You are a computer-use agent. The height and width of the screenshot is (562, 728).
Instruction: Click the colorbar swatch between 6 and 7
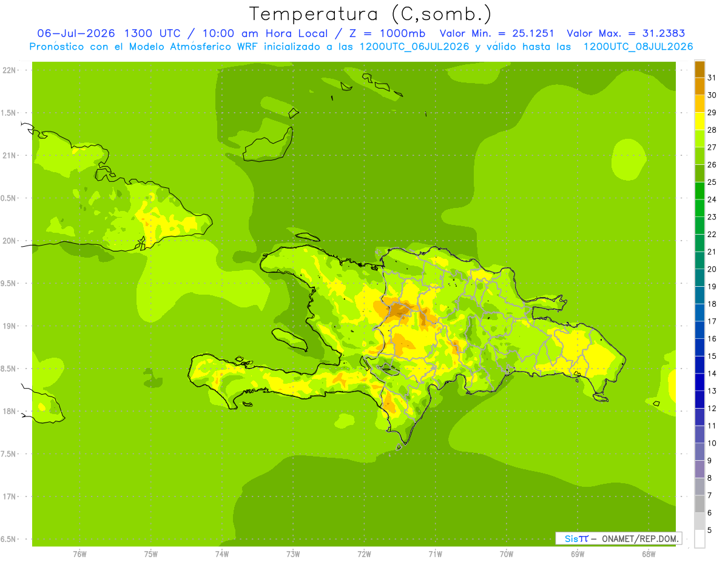coord(700,504)
